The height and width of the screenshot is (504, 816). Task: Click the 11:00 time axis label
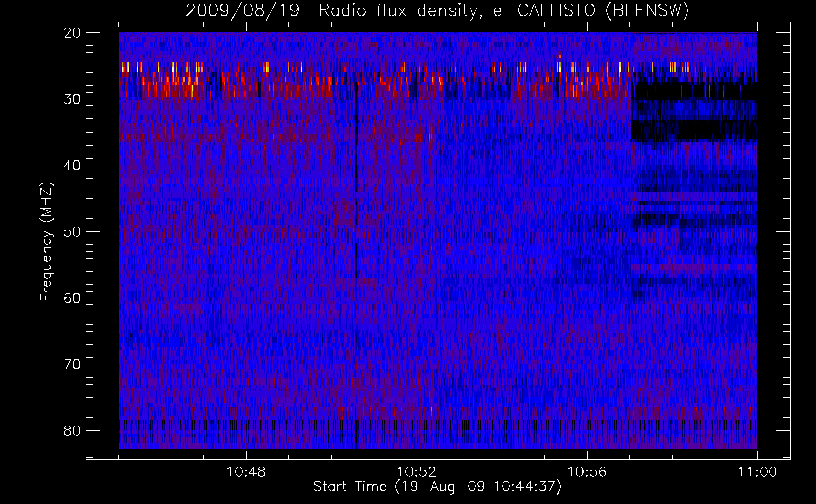757,472
